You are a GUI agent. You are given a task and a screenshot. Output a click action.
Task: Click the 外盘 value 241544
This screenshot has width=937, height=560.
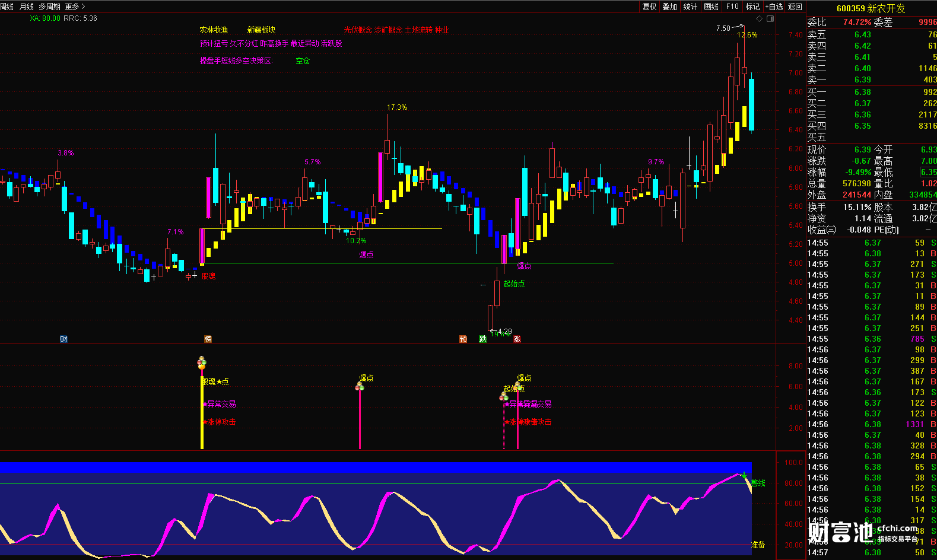pyautogui.click(x=857, y=195)
